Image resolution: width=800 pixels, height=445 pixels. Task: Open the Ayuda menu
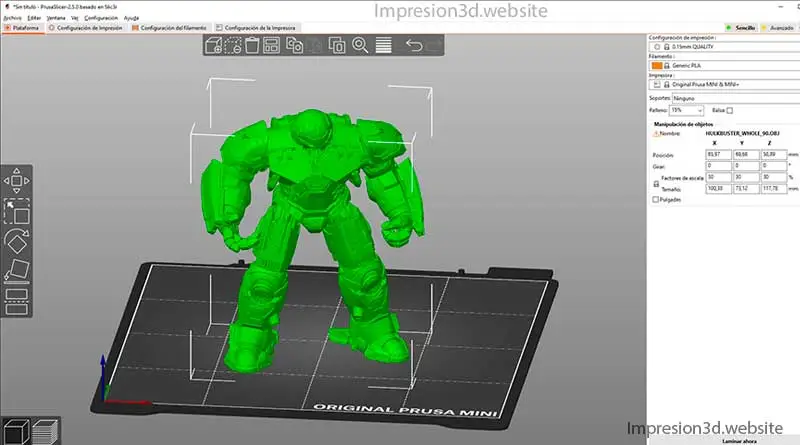[x=131, y=18]
